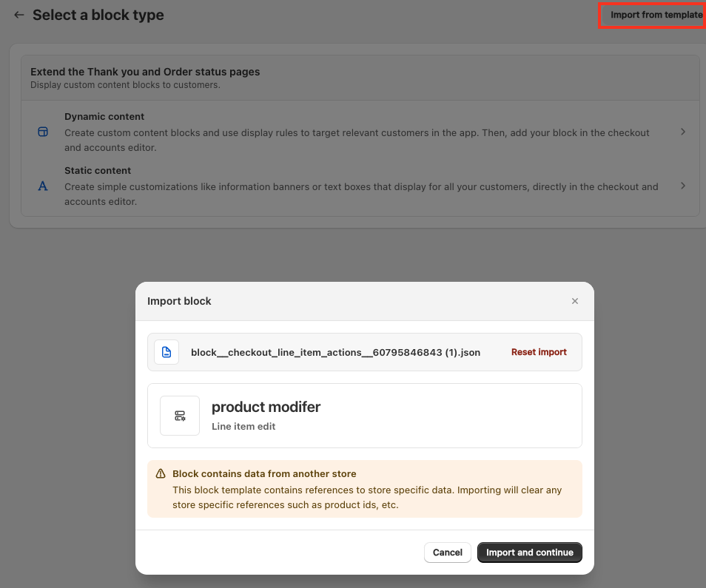Image resolution: width=706 pixels, height=588 pixels.
Task: Click the Line item edit block icon
Action: (x=180, y=416)
